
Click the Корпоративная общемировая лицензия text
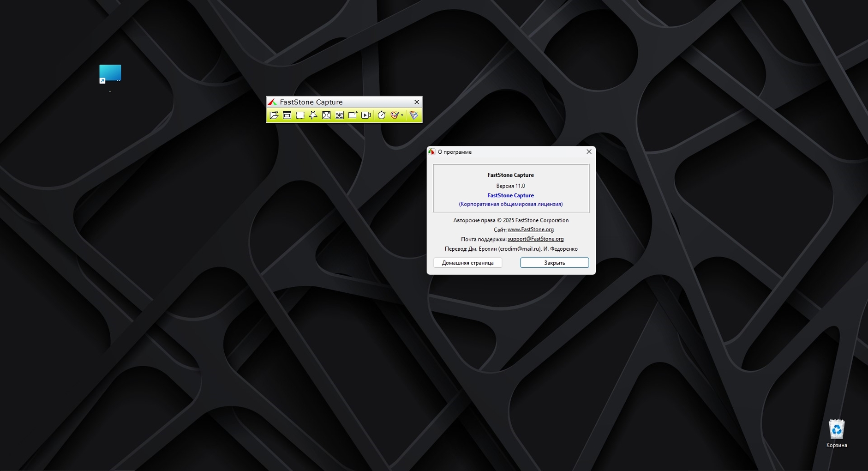click(511, 204)
